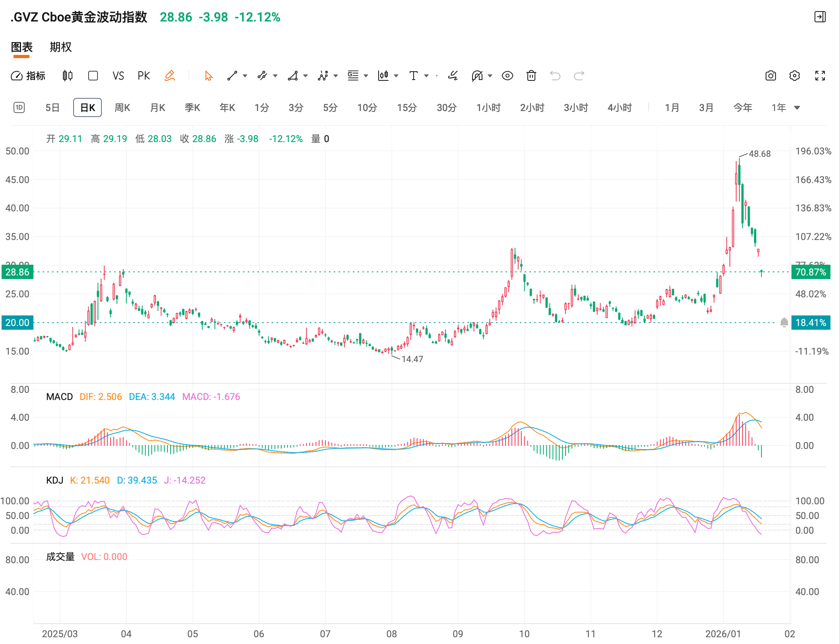Image resolution: width=840 pixels, height=644 pixels.
Task: Click the trash delete drawings icon
Action: click(531, 76)
